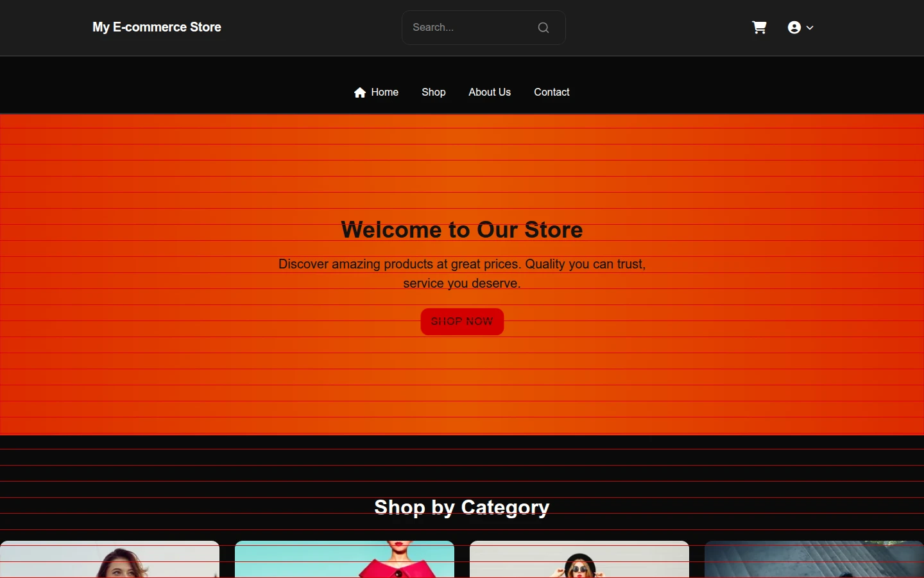Select the Shop by Category heading
Screen dimensions: 924x578
point(462,507)
